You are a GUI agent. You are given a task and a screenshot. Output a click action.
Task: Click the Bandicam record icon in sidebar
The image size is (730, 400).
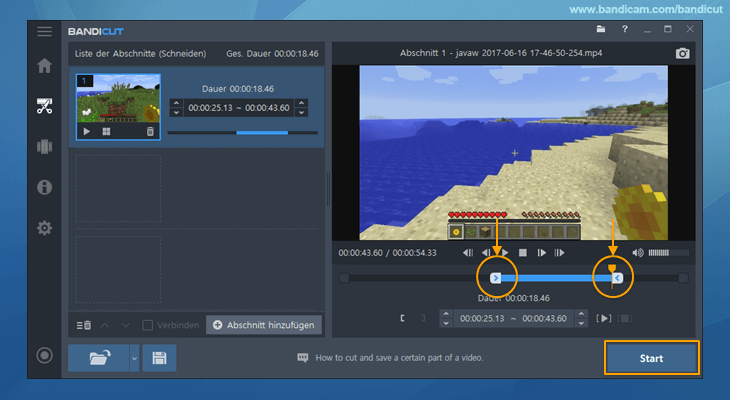(45, 356)
